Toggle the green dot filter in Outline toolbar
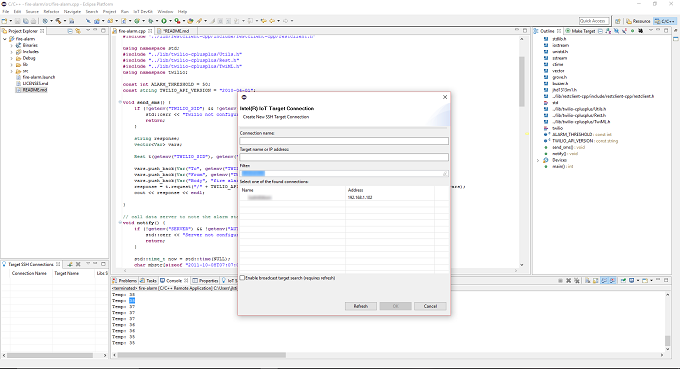 (x=632, y=31)
